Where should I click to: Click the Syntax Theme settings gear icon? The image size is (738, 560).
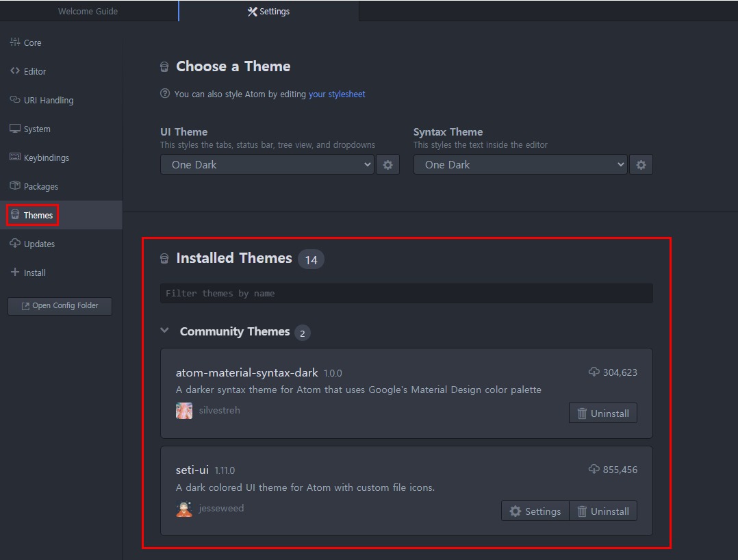(x=641, y=165)
